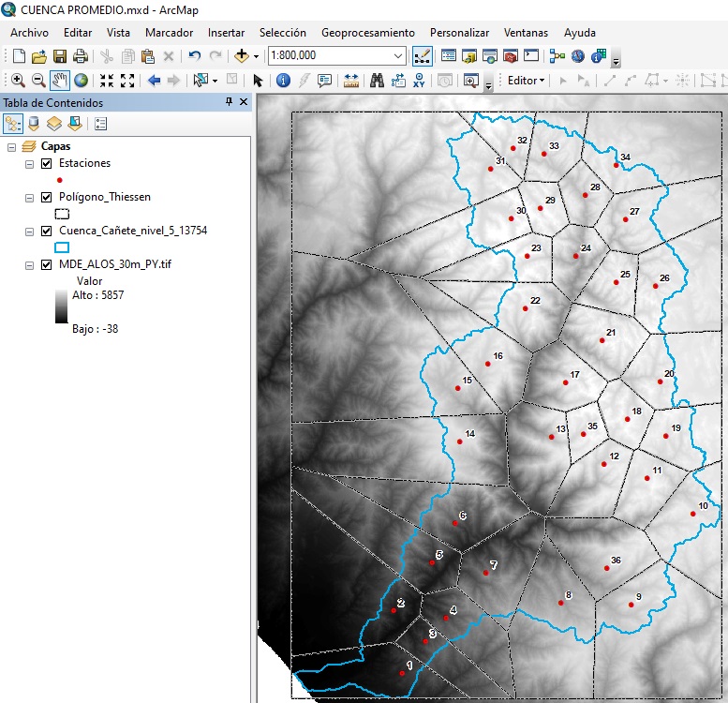Select the Zoom In tool
The width and height of the screenshot is (728, 703).
click(x=18, y=81)
